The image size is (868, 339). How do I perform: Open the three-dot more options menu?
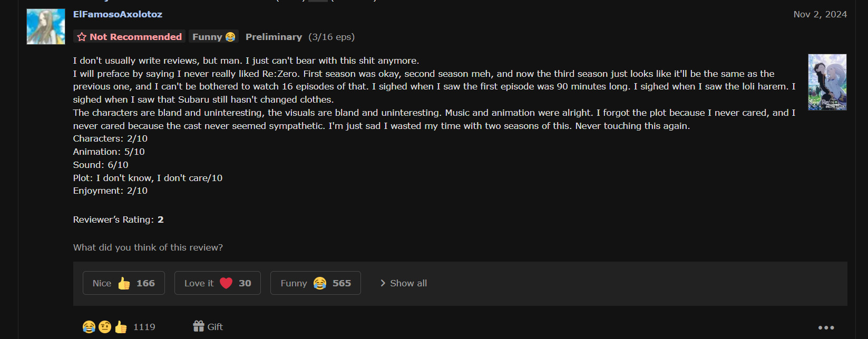tap(826, 327)
